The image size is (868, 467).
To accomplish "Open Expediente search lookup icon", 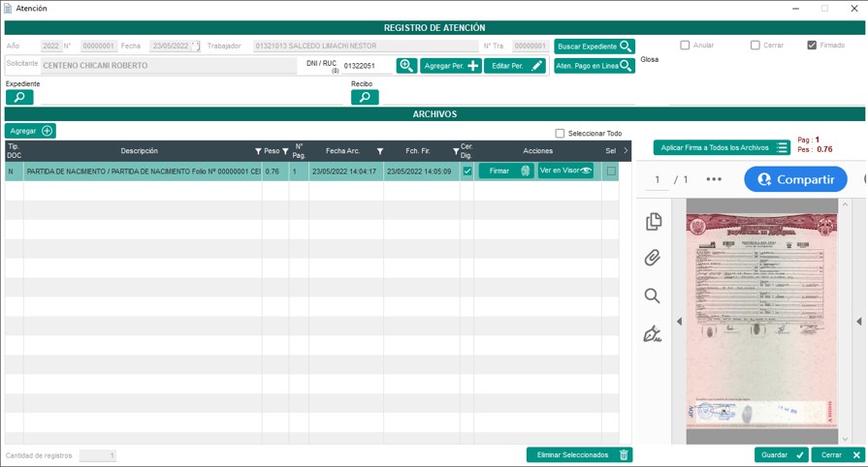I will [19, 98].
